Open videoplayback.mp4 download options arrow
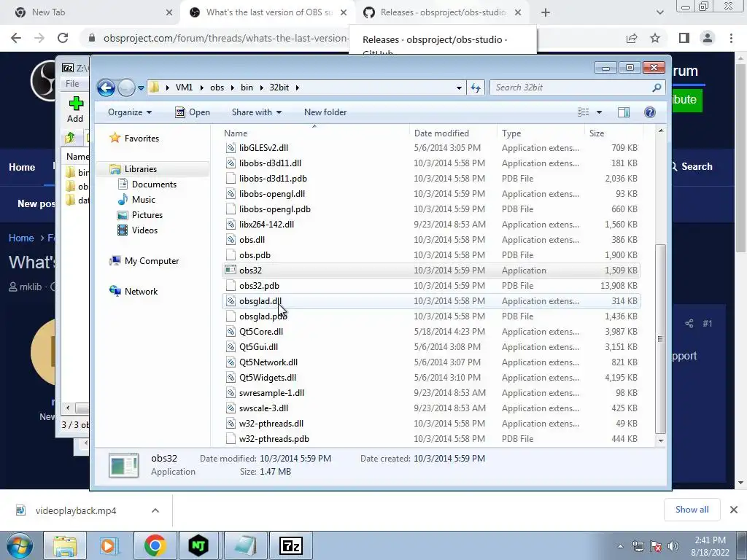The height and width of the screenshot is (560, 747). (x=155, y=510)
